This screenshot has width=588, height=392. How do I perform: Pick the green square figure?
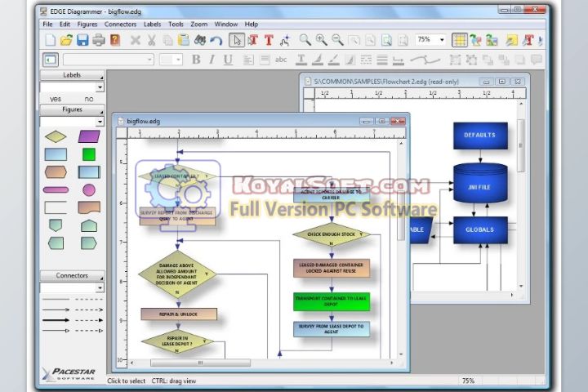point(89,154)
